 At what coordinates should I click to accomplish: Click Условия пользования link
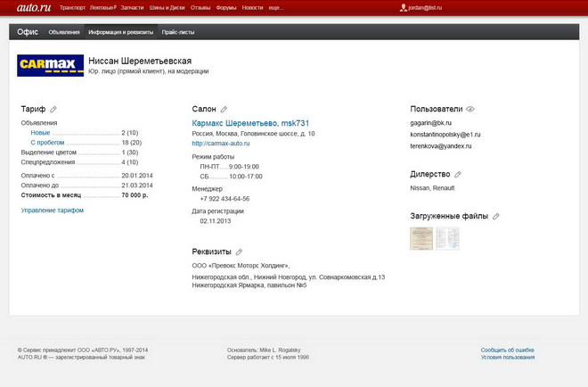(x=508, y=358)
